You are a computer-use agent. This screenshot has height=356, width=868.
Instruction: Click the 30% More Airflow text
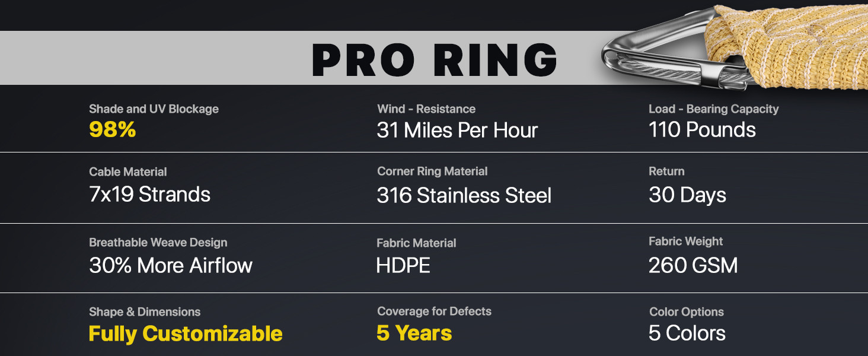point(171,265)
